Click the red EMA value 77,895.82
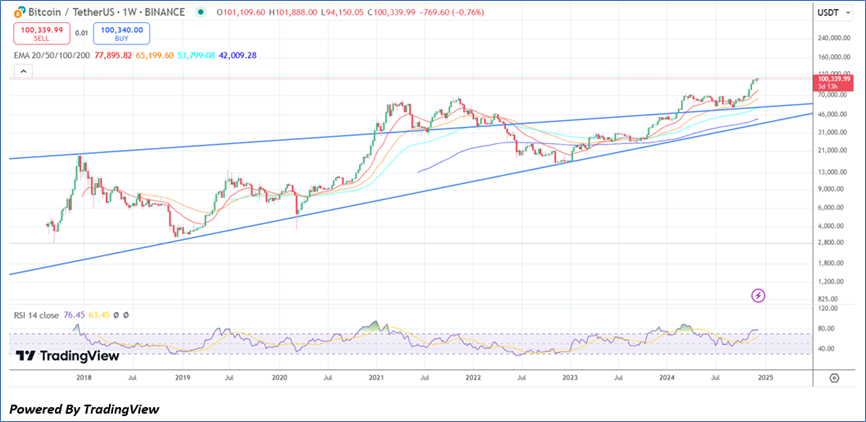The height and width of the screenshot is (422, 866). (113, 55)
